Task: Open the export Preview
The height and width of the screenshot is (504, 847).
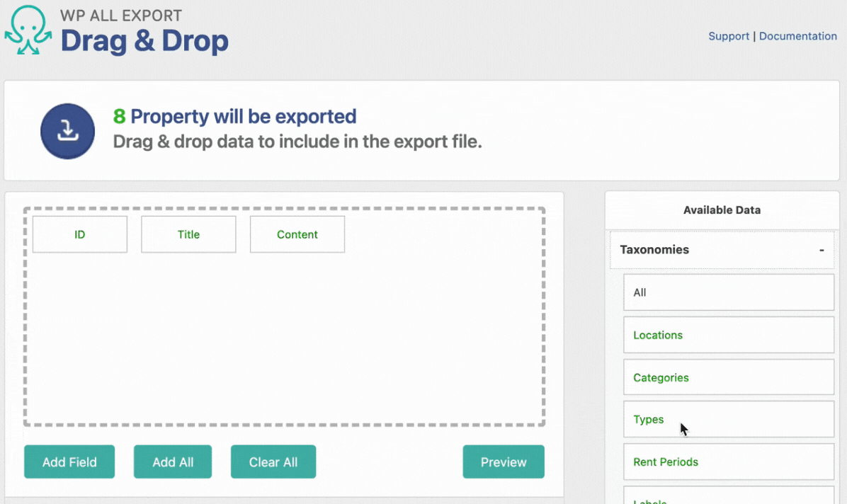Action: (x=504, y=462)
